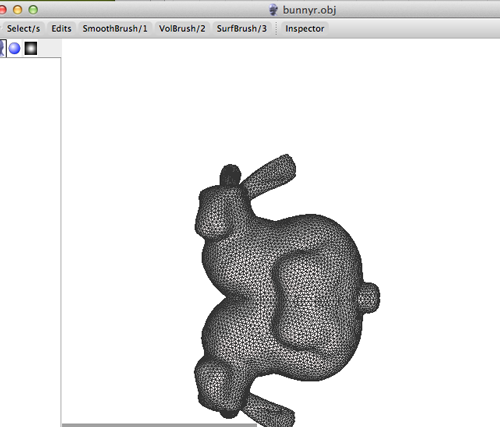
Task: Choose the SmoothBrush/1 tool
Action: [x=115, y=29]
